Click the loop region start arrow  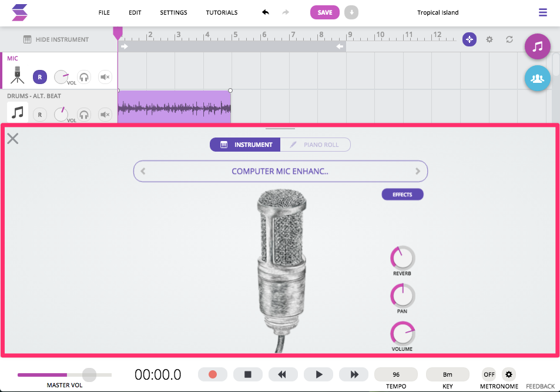coord(125,46)
